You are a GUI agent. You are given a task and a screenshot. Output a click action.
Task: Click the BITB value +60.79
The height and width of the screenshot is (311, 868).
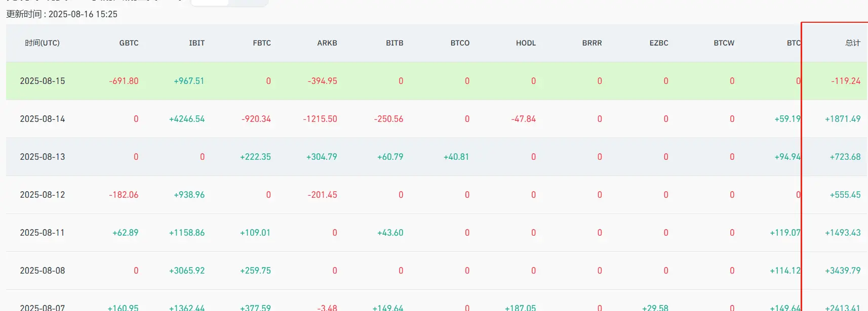point(390,157)
